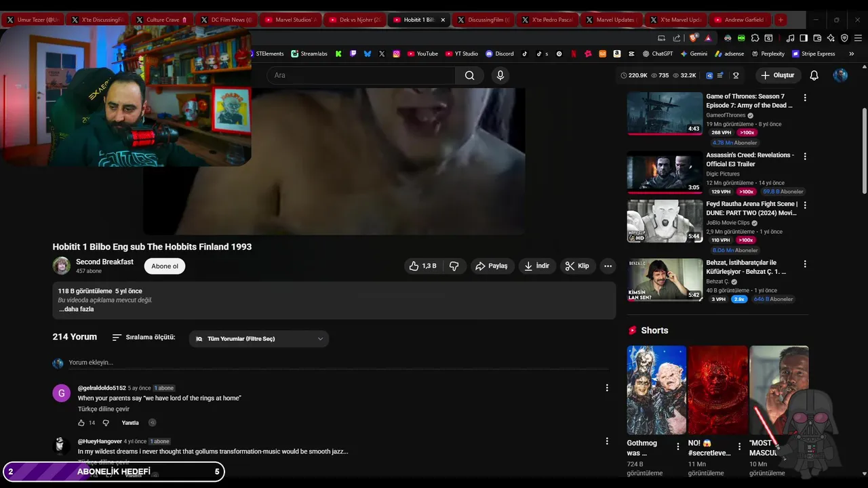
Task: Open the Gemini bookmark
Action: pyautogui.click(x=694, y=54)
